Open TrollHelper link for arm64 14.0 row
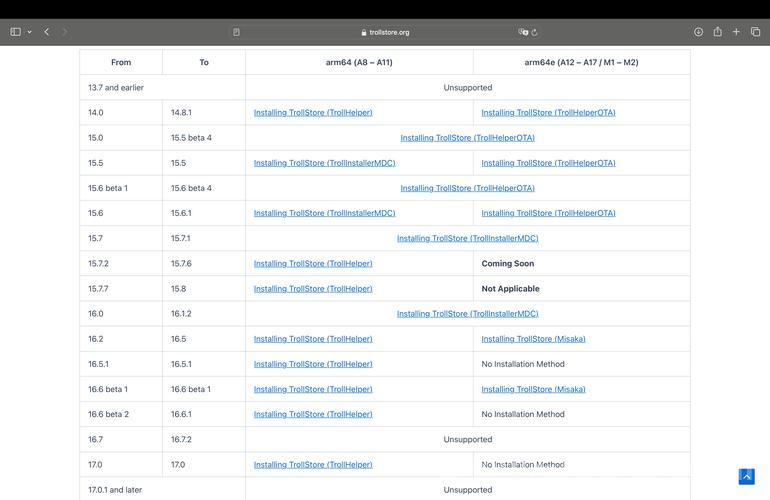770x500 pixels. (313, 112)
